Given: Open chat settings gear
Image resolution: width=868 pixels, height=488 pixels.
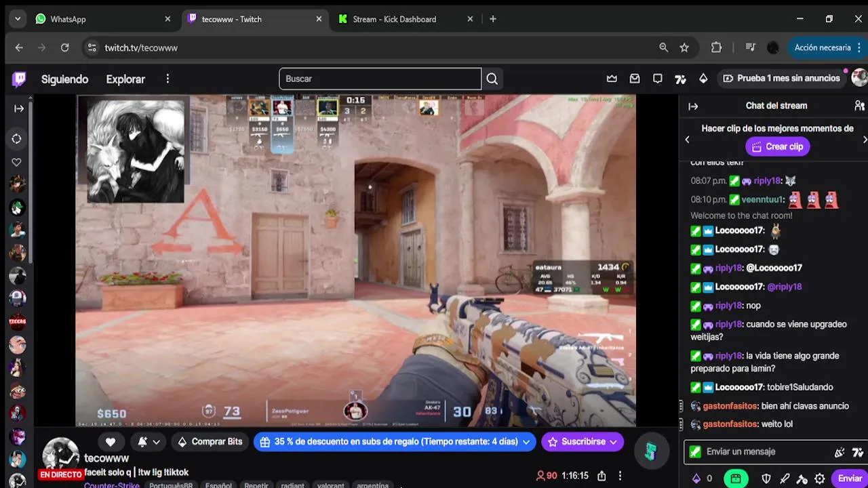Looking at the screenshot, I should click(820, 479).
